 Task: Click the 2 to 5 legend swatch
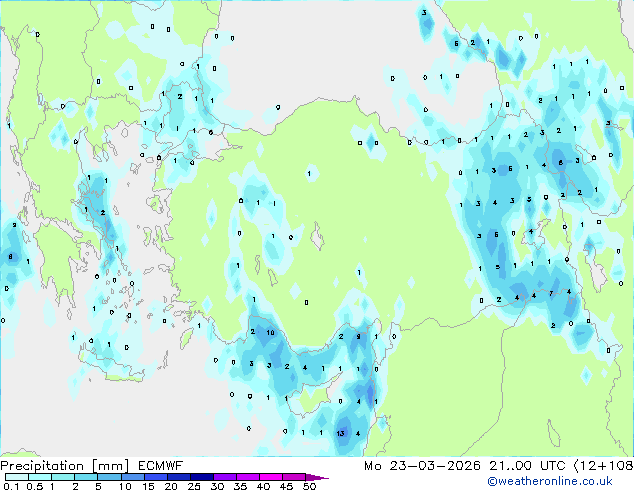(86, 477)
